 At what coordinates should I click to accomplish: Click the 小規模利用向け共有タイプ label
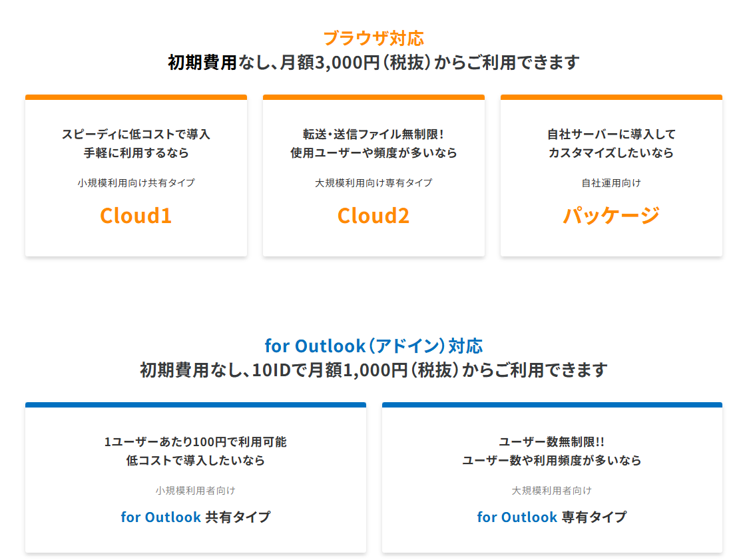click(x=136, y=182)
